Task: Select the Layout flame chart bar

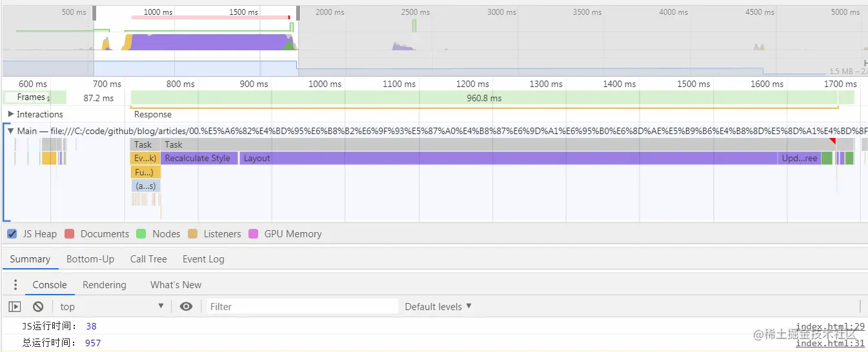Action: (x=509, y=158)
